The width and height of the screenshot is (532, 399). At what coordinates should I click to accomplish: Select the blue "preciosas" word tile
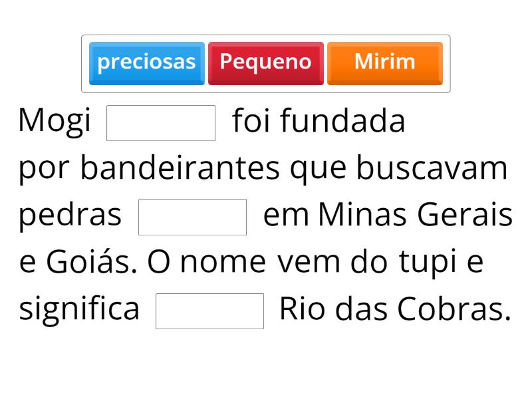pos(146,63)
